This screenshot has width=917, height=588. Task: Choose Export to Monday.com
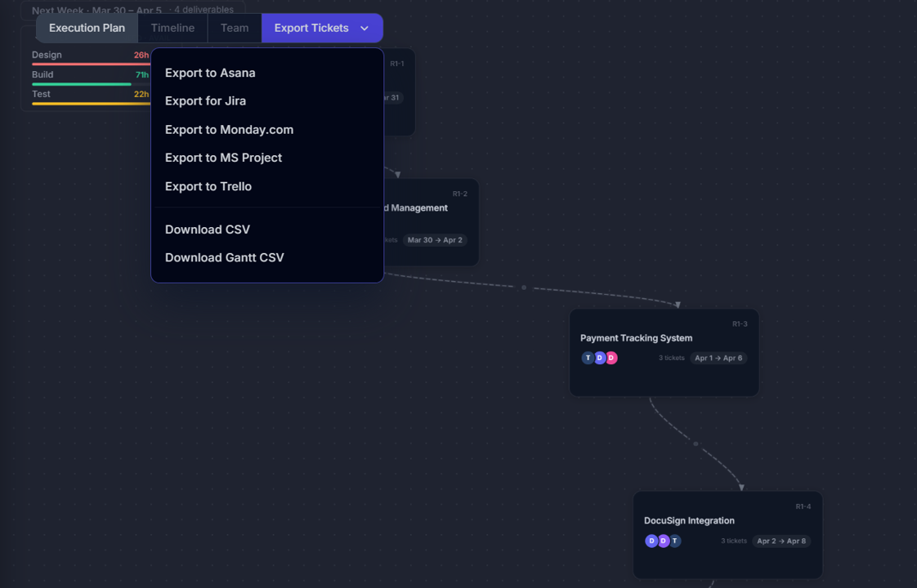point(229,129)
